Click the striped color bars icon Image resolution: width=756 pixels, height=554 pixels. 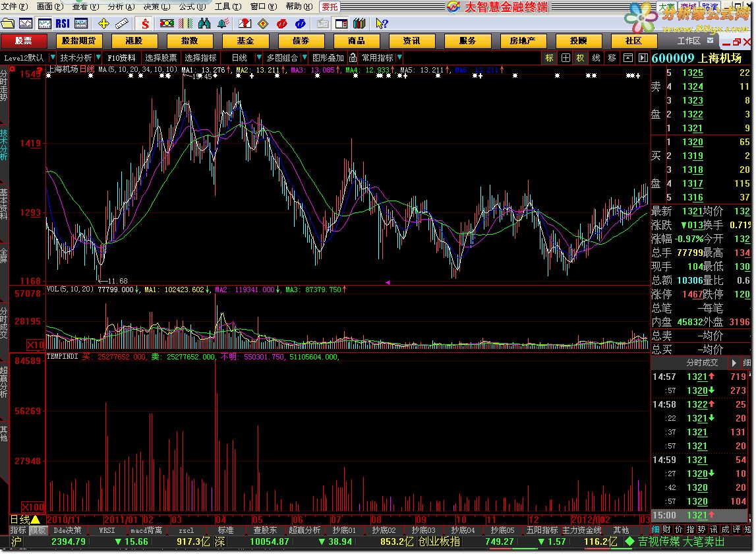(x=186, y=23)
